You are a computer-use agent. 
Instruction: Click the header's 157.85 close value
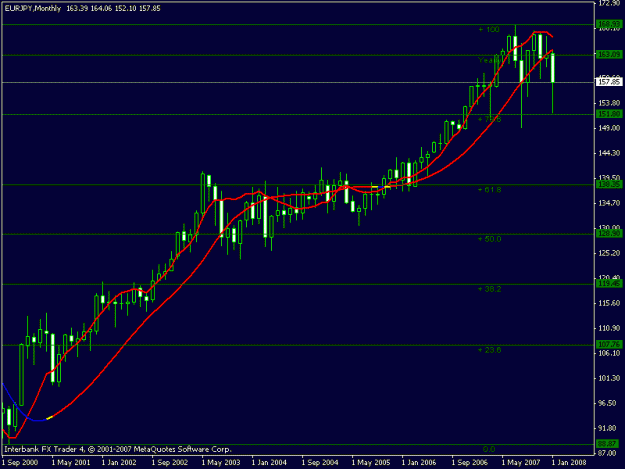pos(150,8)
